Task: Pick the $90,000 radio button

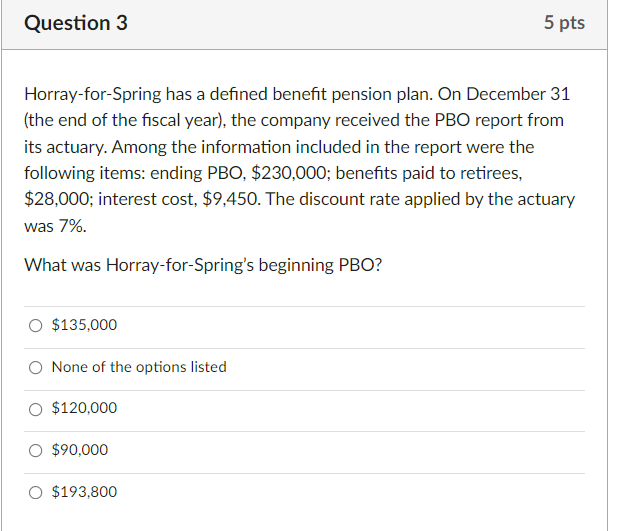Action: tap(36, 450)
